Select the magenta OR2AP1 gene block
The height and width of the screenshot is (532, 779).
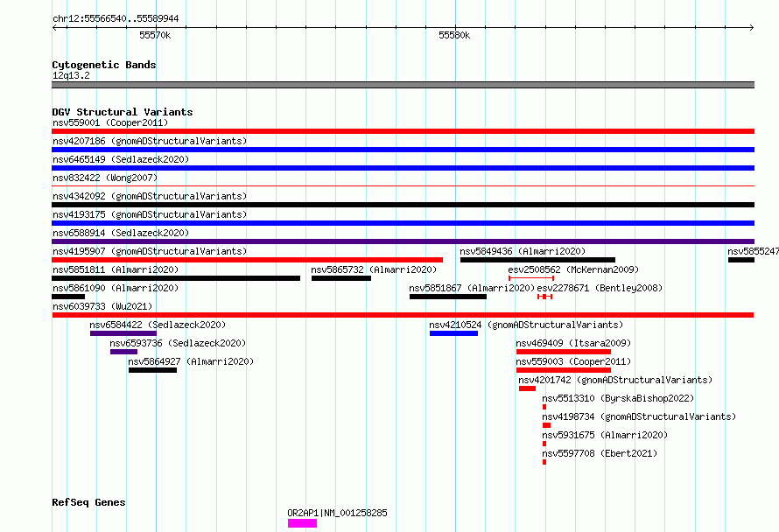302,523
